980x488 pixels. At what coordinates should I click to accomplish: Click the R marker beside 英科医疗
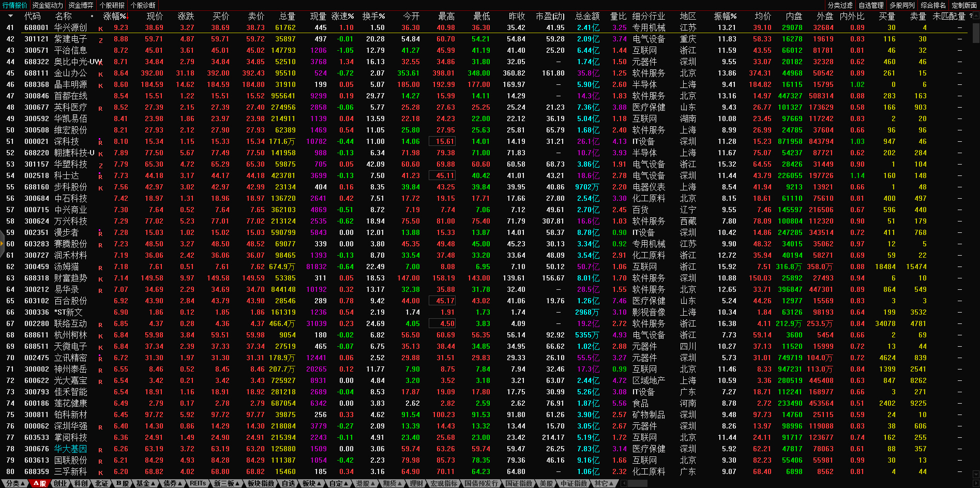tap(100, 109)
